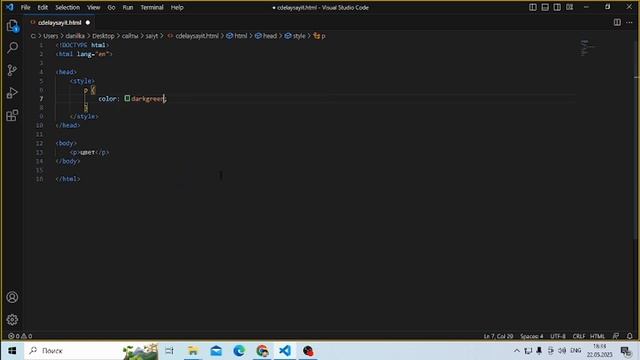Toggle the bottom panel layout icon

click(x=545, y=7)
